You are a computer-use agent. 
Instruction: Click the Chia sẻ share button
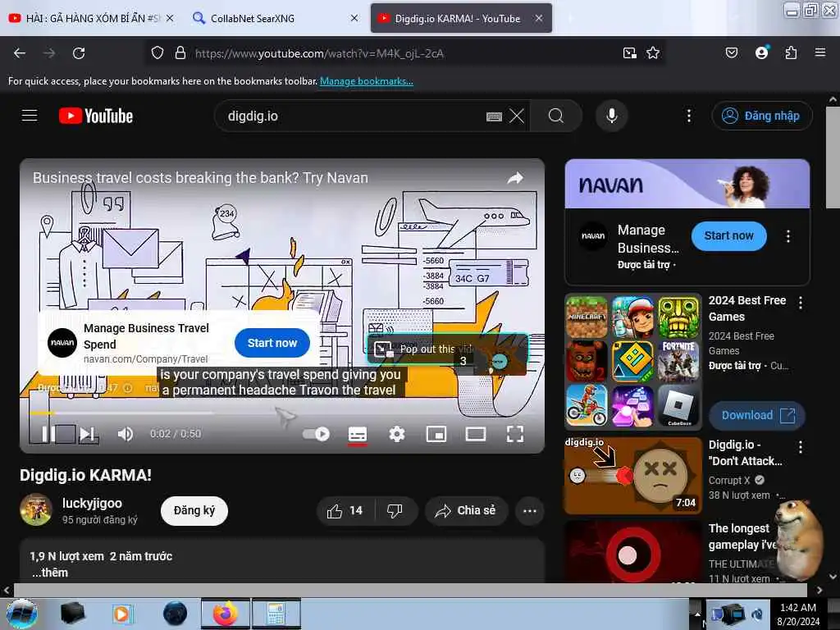pos(466,511)
